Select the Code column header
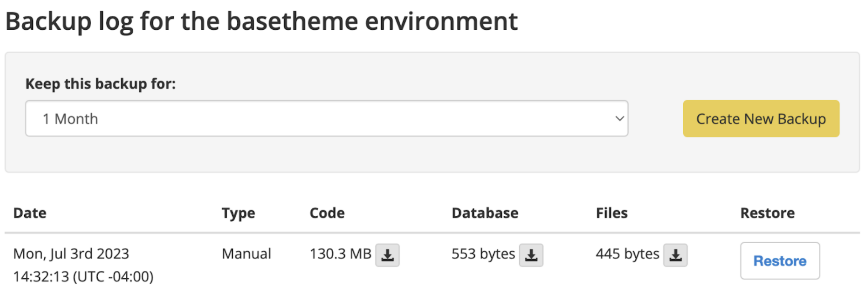This screenshot has height=302, width=868. [327, 213]
